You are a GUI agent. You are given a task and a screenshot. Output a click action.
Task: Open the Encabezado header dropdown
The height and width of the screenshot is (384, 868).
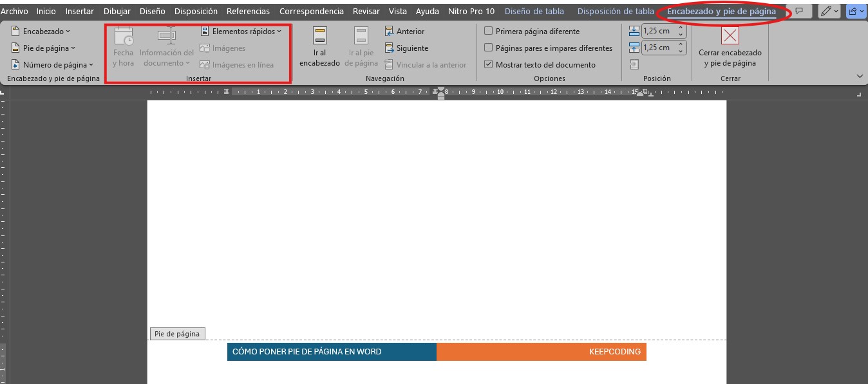[41, 32]
